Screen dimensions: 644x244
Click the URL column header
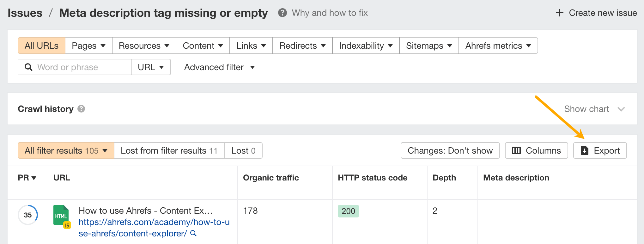click(x=62, y=178)
